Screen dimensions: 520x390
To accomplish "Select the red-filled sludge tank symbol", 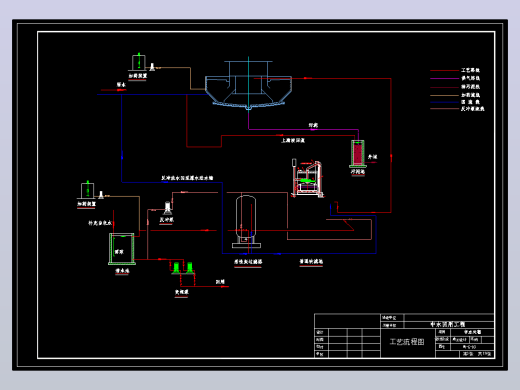I will click(358, 154).
